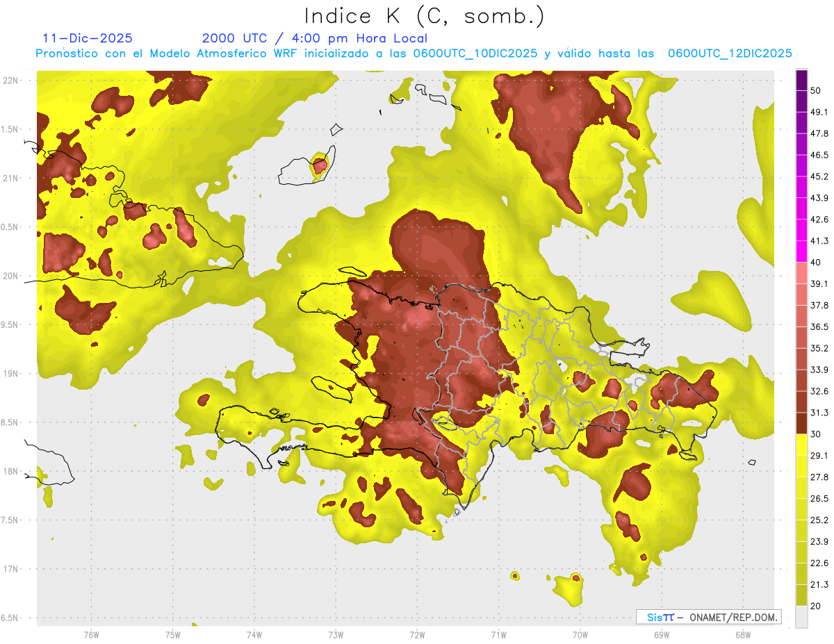The image size is (834, 644).
Task: Click the colorbar value "21.3"
Action: [819, 584]
